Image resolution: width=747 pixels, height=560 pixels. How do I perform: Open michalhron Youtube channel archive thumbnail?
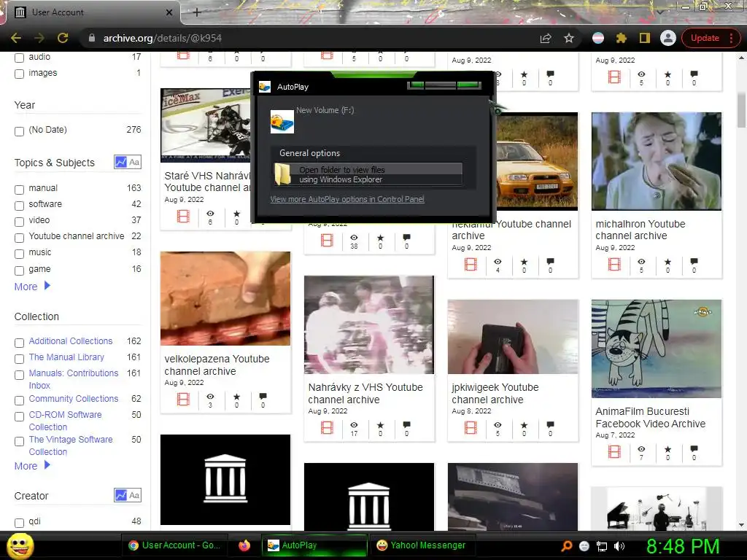click(657, 161)
